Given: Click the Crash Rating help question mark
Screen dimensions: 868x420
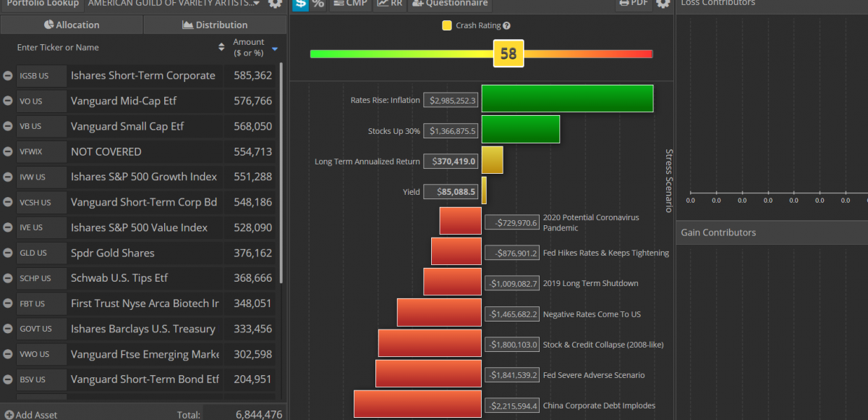Looking at the screenshot, I should coord(506,26).
